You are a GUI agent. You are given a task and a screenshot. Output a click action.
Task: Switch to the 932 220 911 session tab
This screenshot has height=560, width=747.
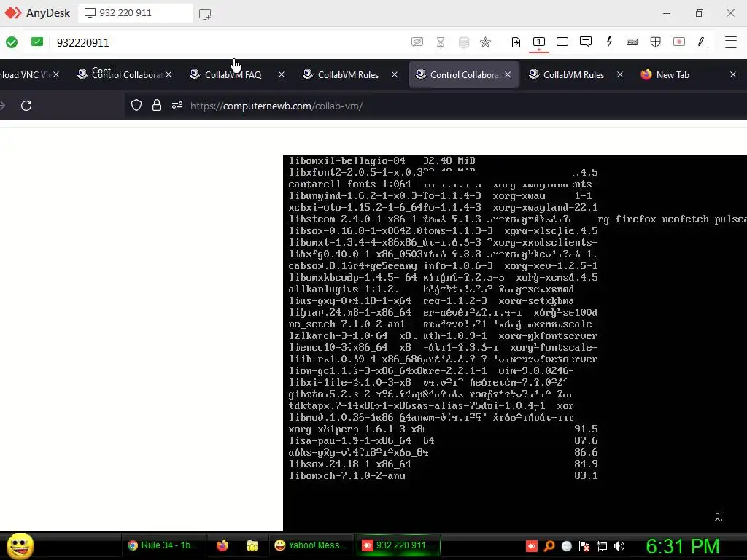pyautogui.click(x=136, y=13)
